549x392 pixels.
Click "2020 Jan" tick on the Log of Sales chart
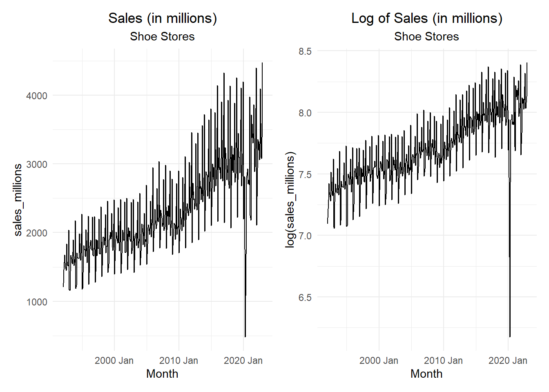508,361
